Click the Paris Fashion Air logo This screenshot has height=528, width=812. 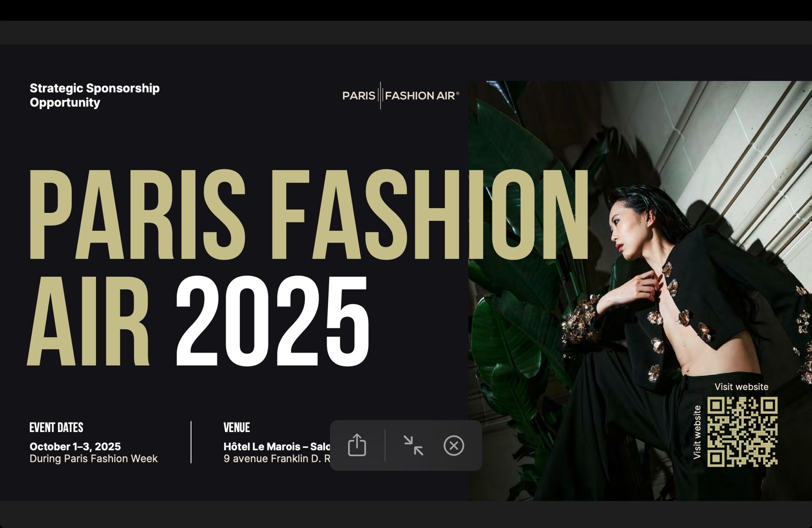click(400, 95)
